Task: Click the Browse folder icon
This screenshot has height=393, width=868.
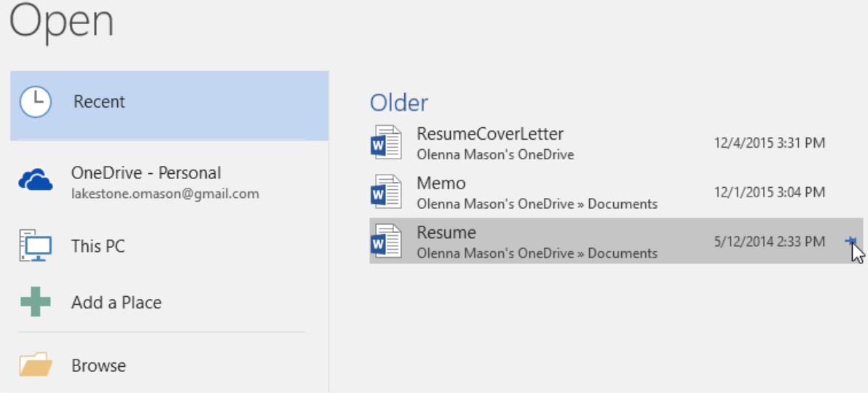Action: point(35,365)
